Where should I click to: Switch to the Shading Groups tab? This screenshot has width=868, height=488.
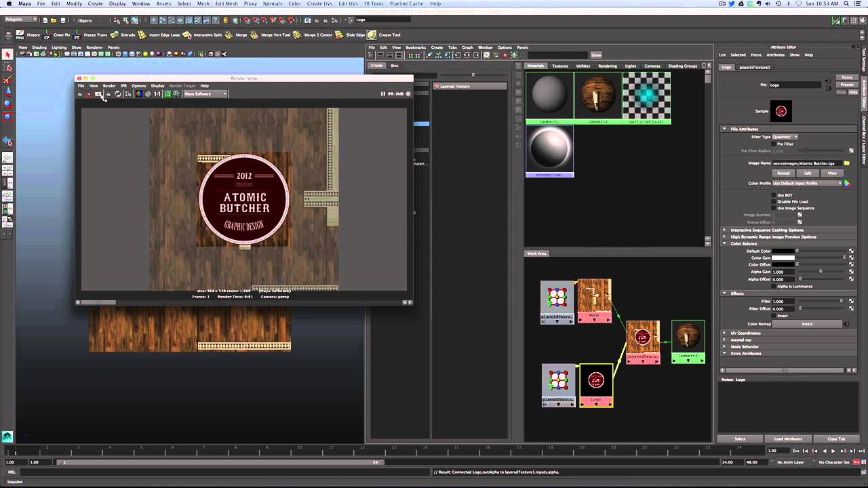(x=683, y=66)
